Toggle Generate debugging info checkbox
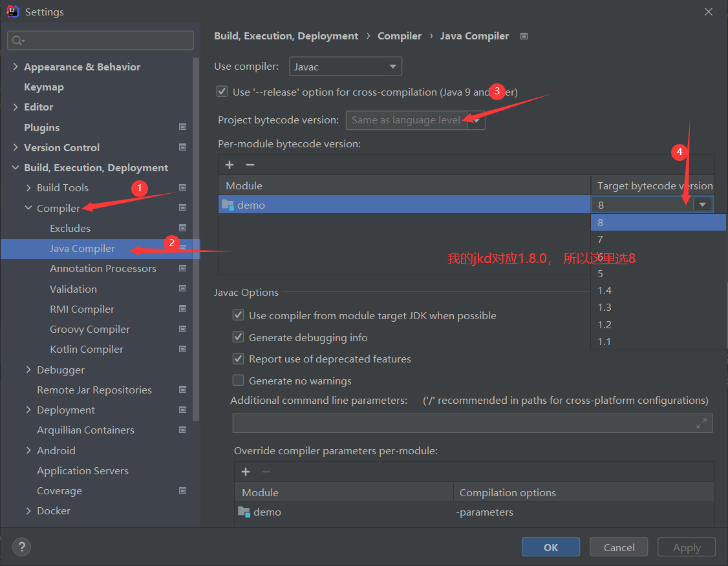728x566 pixels. coord(238,337)
